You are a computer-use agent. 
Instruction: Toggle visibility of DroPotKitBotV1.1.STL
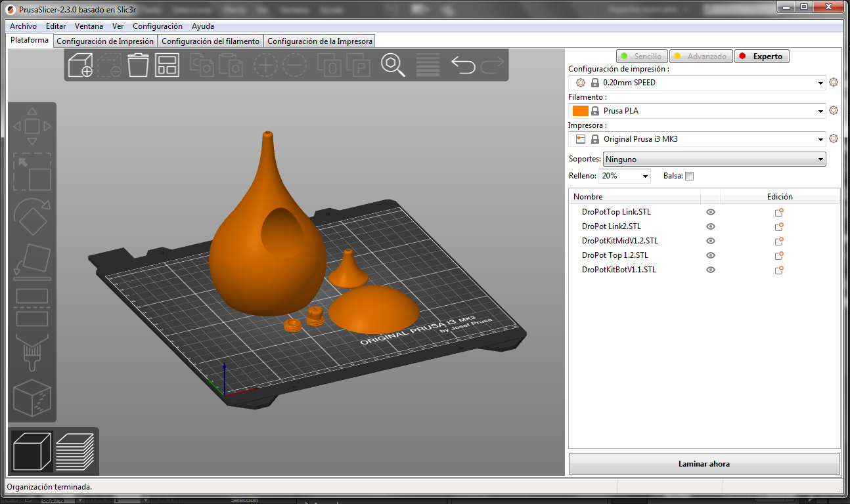click(x=710, y=270)
